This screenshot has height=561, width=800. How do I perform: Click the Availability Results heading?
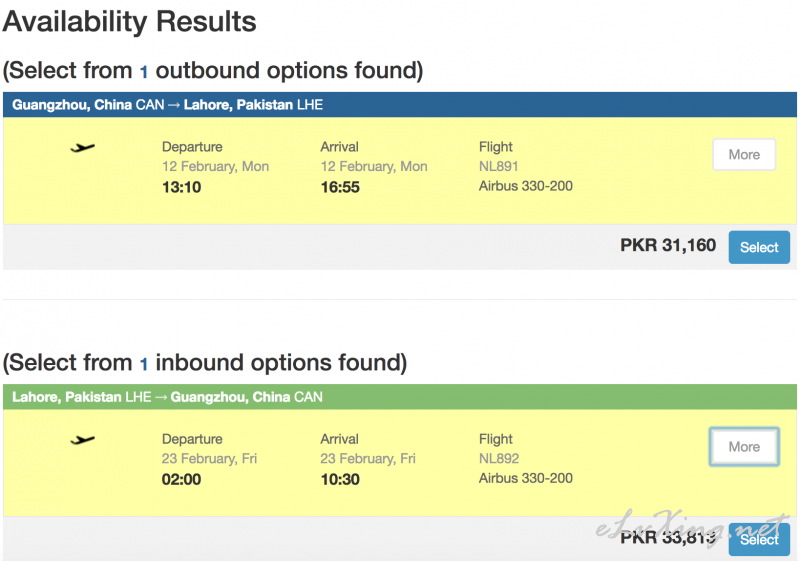pyautogui.click(x=129, y=21)
